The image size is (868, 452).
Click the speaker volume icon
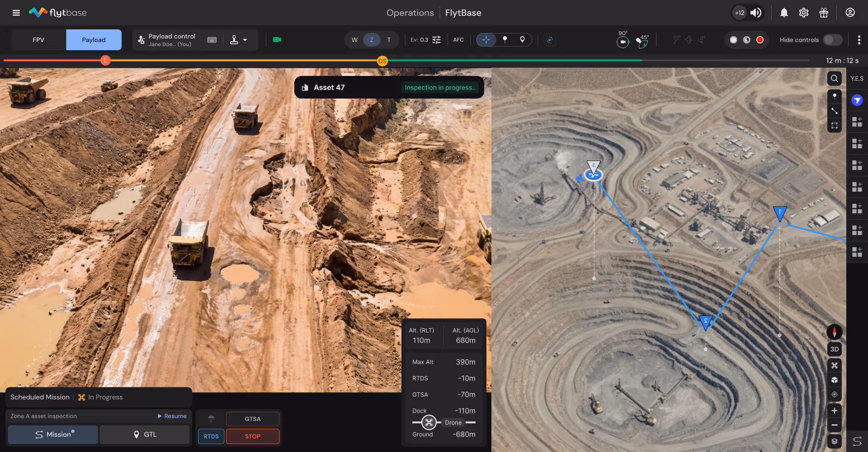(756, 13)
